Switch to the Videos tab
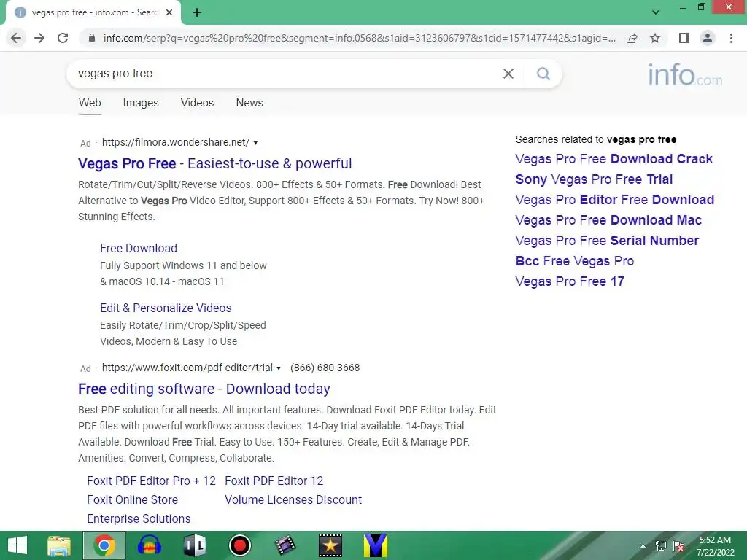The image size is (747, 560). tap(197, 103)
